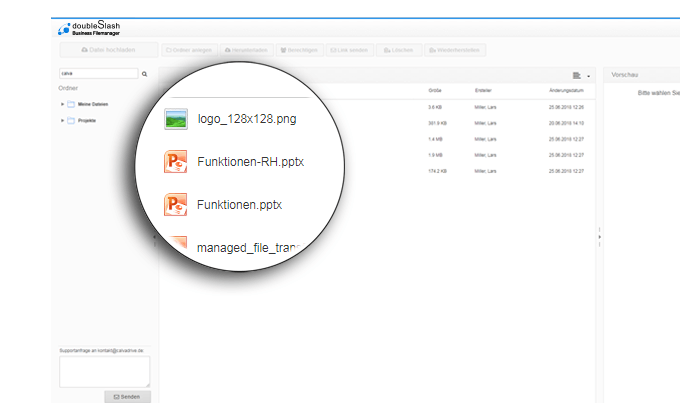680x403 pixels.
Task: Click into the support request text area
Action: [x=105, y=371]
